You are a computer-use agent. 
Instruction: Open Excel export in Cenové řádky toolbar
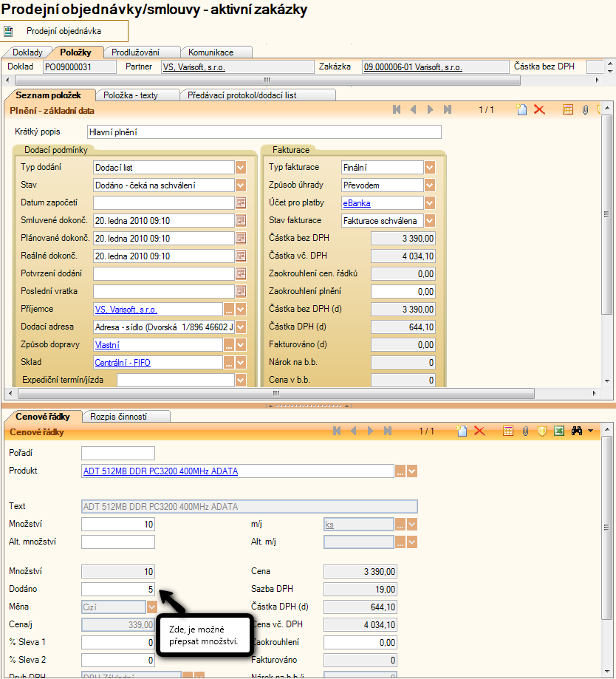coord(559,431)
